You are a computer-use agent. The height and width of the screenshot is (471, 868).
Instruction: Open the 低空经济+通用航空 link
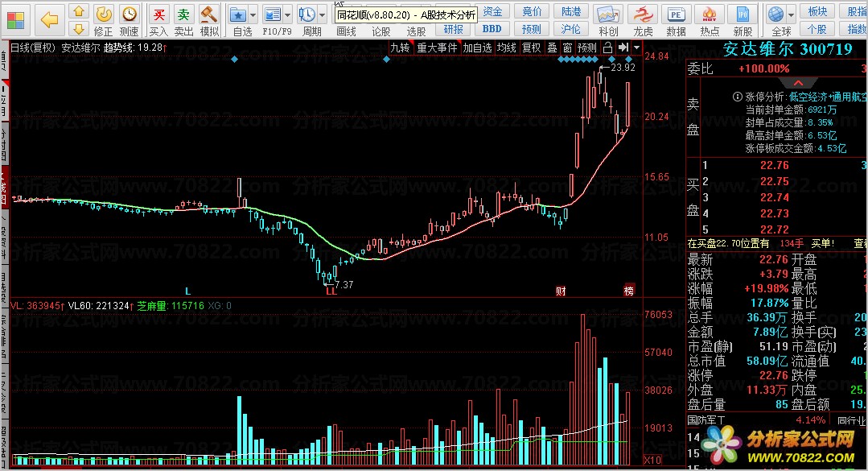pos(828,97)
